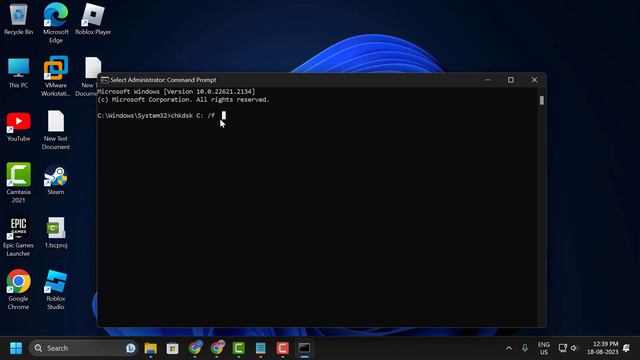Select New Text Document beside the YouTube icon
This screenshot has width=640, height=360.
pos(56,130)
